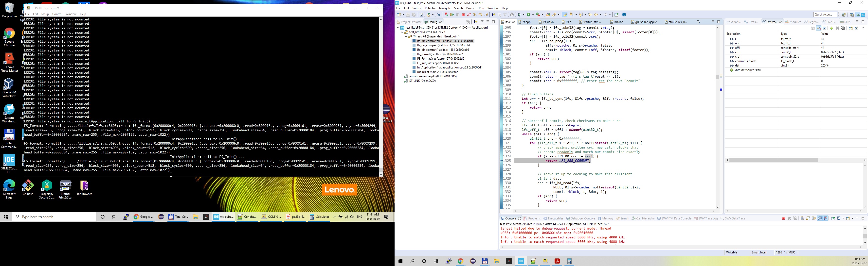
Task: Toggle Instruction Stepping Mode
Action: coord(494,14)
